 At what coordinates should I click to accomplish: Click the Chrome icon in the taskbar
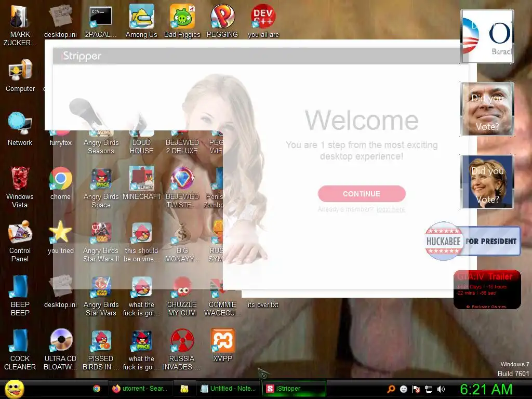(x=97, y=389)
